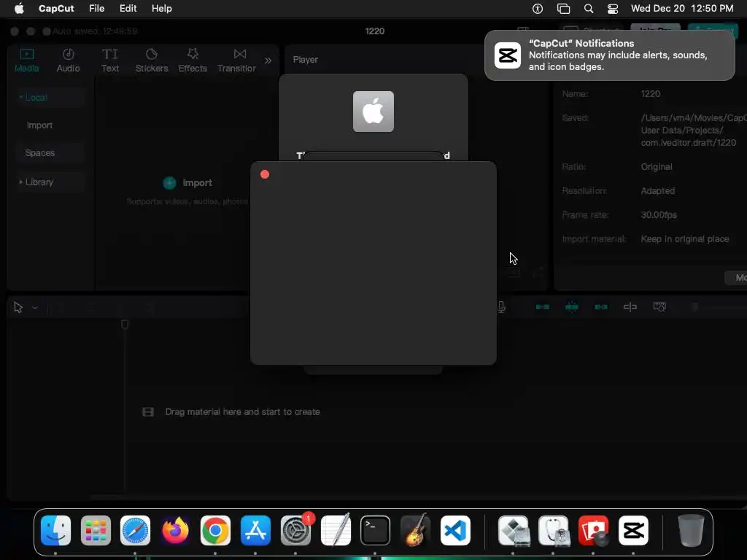Click the timeline cover preview icon
The width and height of the screenshot is (747, 560).
tap(659, 307)
